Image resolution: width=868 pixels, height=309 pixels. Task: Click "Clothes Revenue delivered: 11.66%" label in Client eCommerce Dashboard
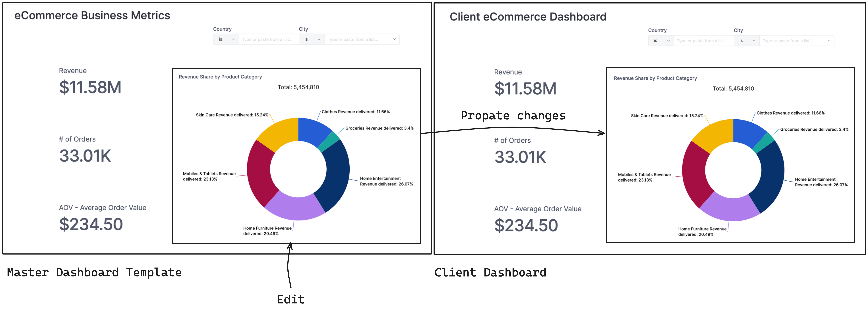791,113
